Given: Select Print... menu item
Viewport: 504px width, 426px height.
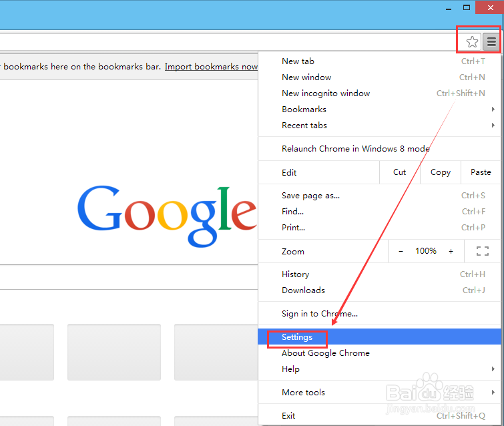Looking at the screenshot, I should (380, 228).
